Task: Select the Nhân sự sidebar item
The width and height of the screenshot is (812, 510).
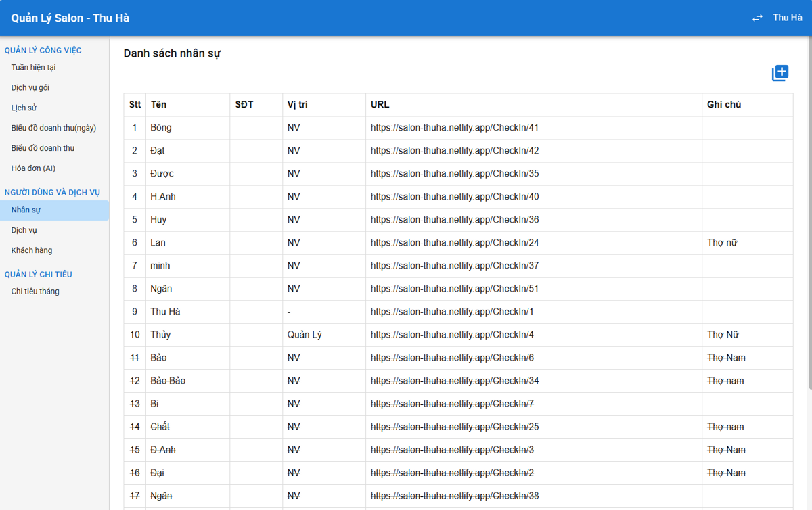Action: click(x=54, y=210)
